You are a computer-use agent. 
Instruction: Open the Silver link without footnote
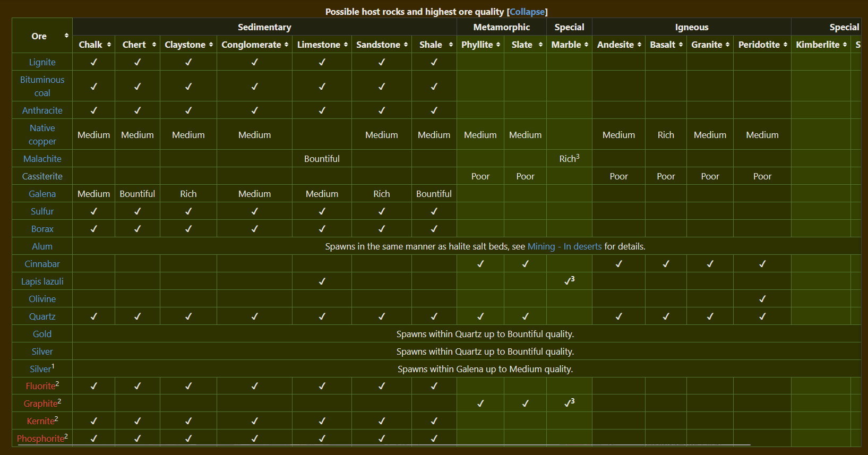tap(42, 351)
